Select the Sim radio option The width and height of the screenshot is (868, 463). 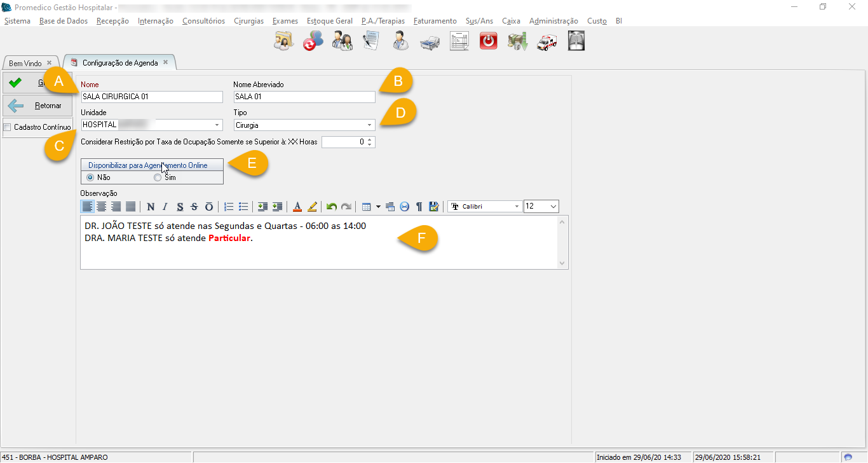158,177
